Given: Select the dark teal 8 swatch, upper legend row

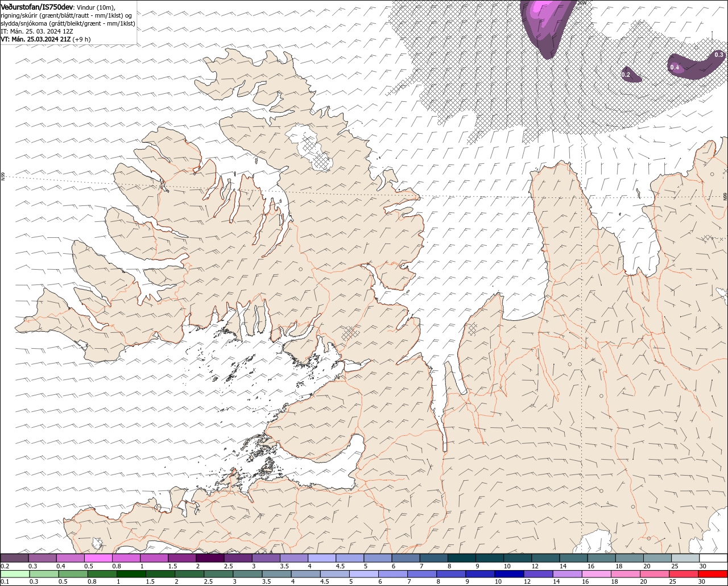Looking at the screenshot, I should (461, 558).
